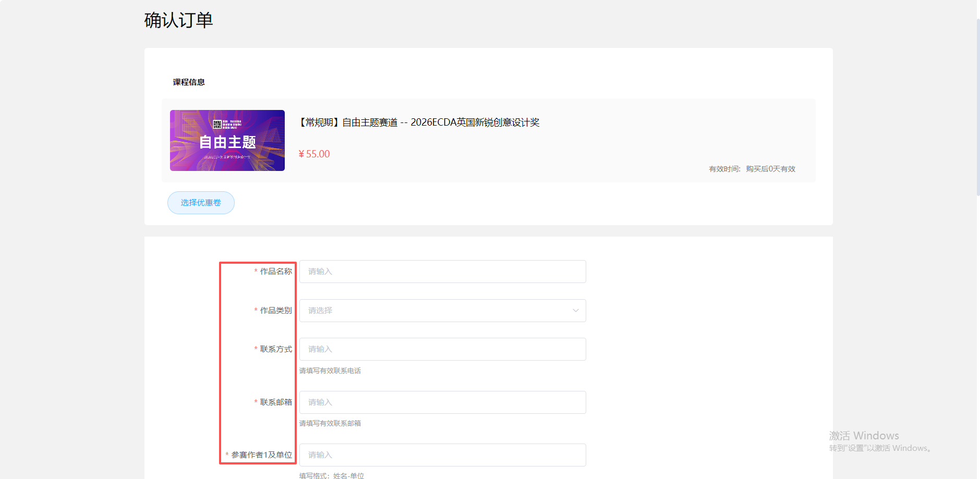Image resolution: width=980 pixels, height=479 pixels.
Task: Click the 课程信息 section heading
Action: [x=189, y=82]
